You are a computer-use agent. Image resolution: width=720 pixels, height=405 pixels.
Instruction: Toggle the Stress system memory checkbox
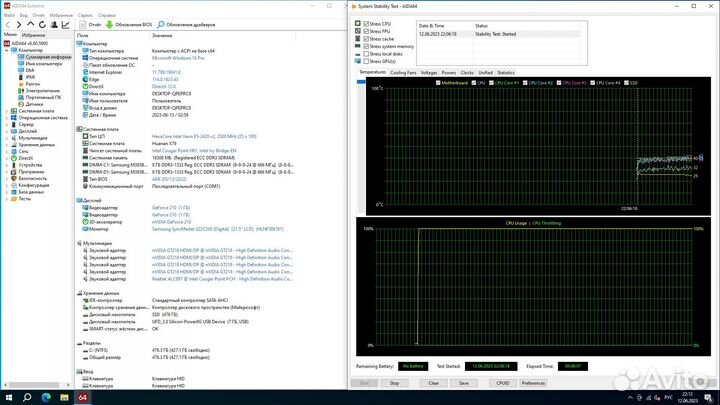(x=366, y=46)
